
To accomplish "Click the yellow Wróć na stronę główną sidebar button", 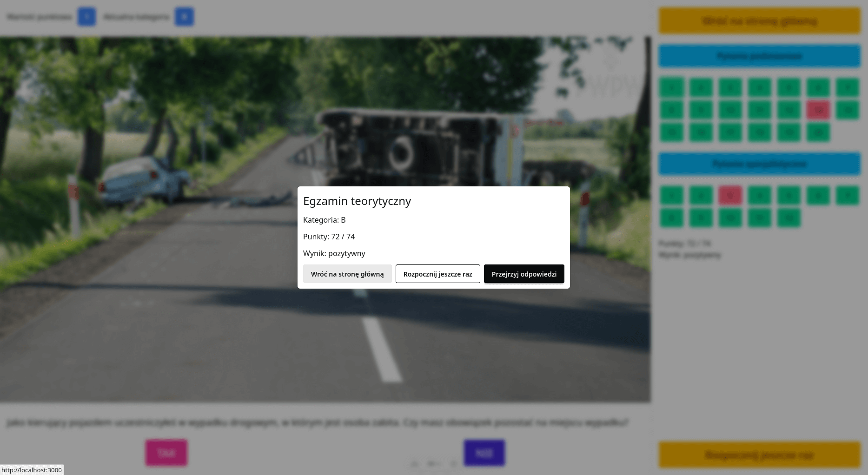I will click(759, 21).
